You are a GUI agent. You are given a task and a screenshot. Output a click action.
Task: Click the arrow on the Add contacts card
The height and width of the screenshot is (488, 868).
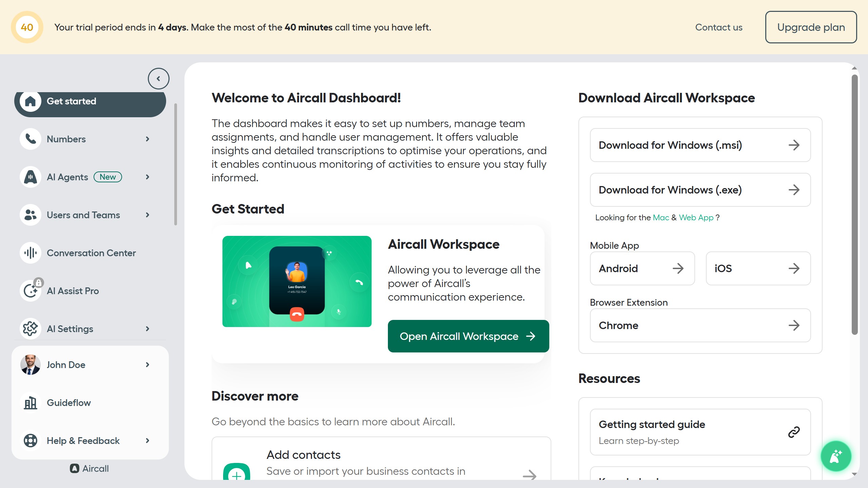pyautogui.click(x=529, y=475)
